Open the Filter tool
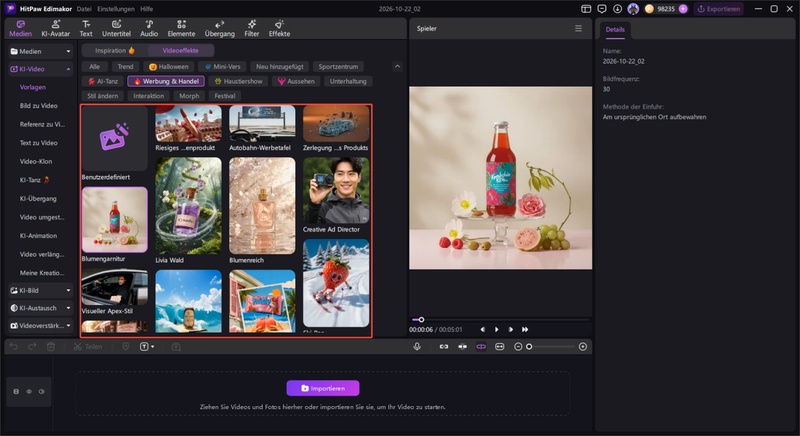 tap(252, 29)
